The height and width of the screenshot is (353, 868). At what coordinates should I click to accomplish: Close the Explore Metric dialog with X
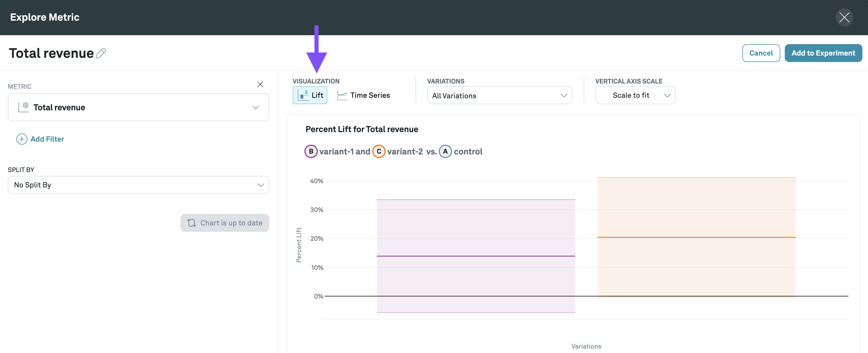[844, 17]
